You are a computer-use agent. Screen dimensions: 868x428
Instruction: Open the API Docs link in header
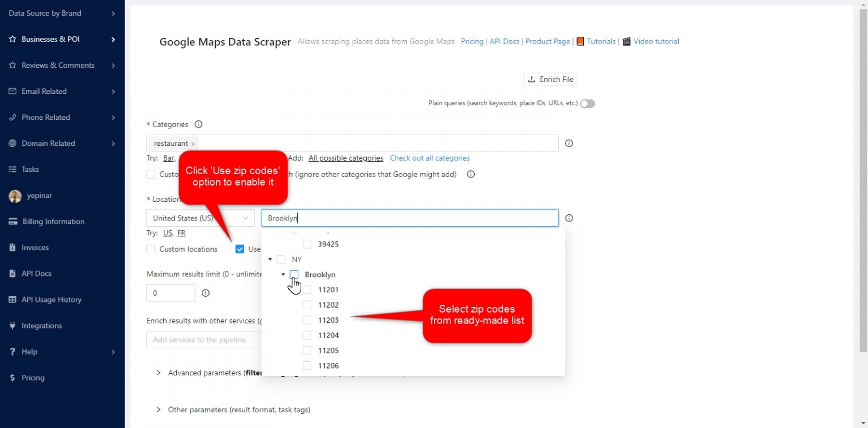coord(504,41)
